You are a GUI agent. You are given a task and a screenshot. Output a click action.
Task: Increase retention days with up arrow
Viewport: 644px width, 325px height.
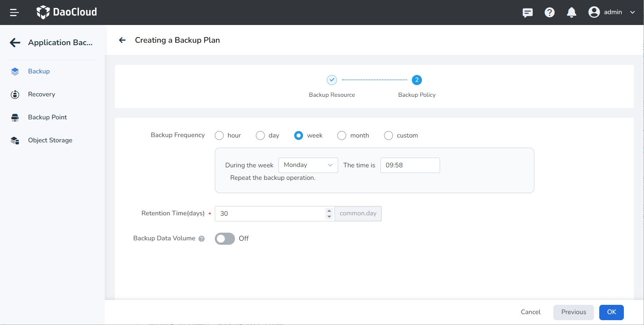[329, 210]
